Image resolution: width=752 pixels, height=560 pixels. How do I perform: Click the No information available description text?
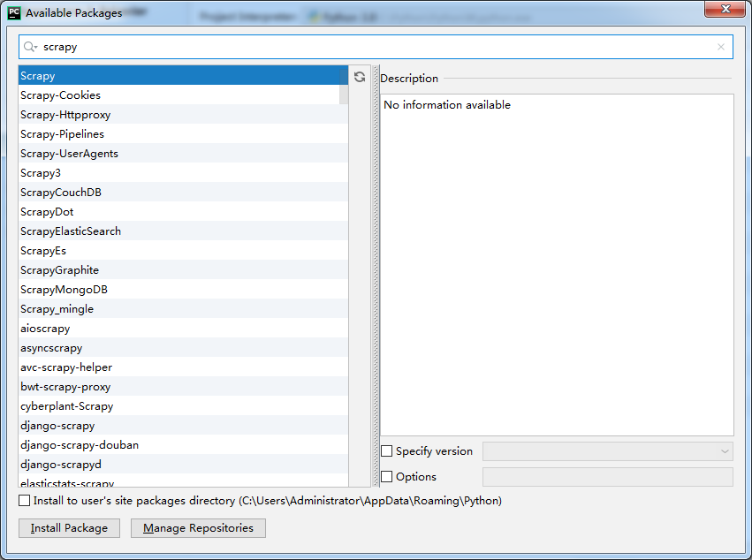447,104
